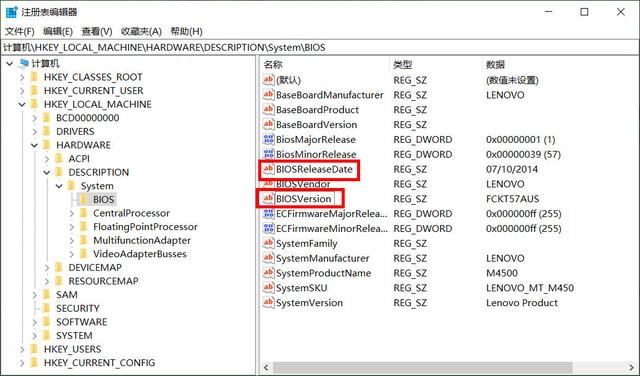This screenshot has width=640, height=376.
Task: Click the folder icon of the BIOS key
Action: (x=84, y=199)
